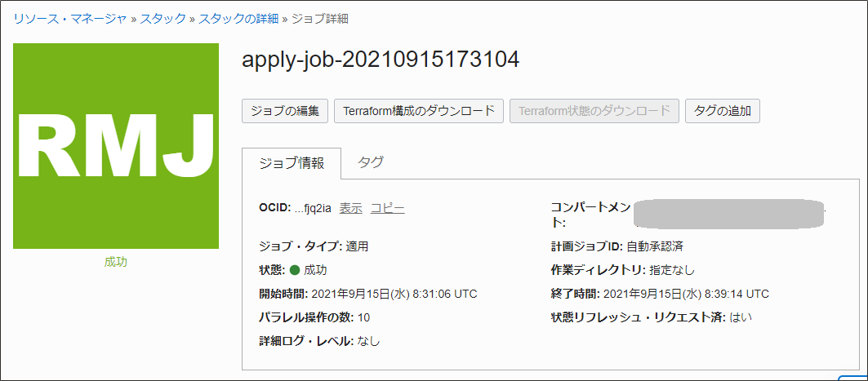Screen dimensions: 868x381
Task: Copy the OCID using コピー link
Action: pos(387,209)
